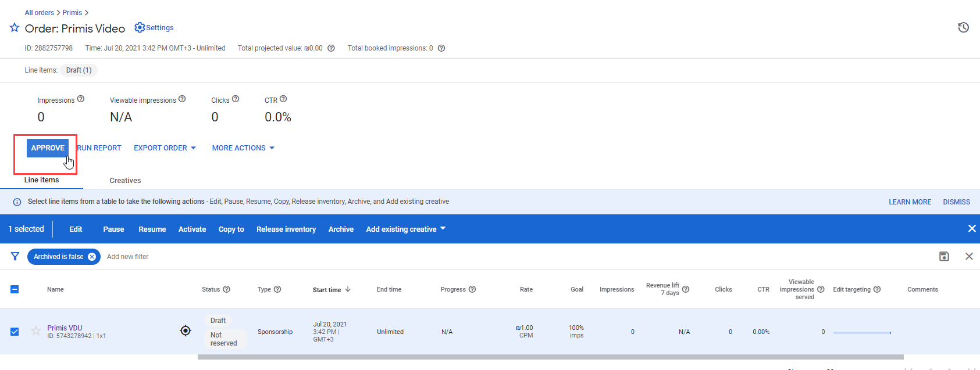Click the Sponsorship type cell

pyautogui.click(x=275, y=332)
